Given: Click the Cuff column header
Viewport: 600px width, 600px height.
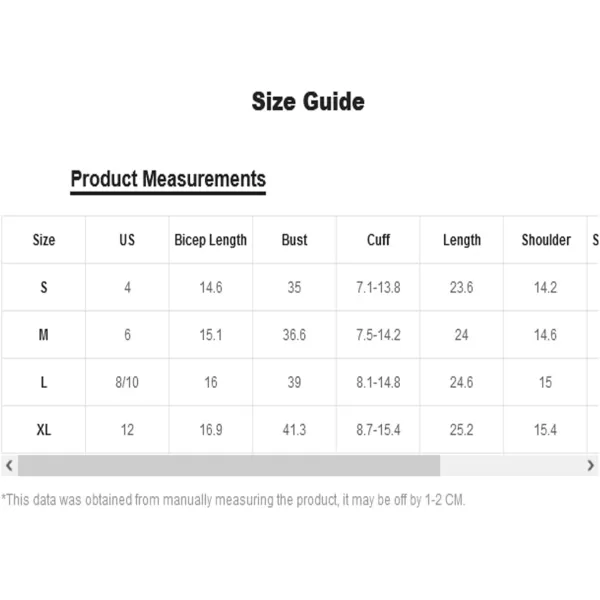Looking at the screenshot, I should 378,240.
